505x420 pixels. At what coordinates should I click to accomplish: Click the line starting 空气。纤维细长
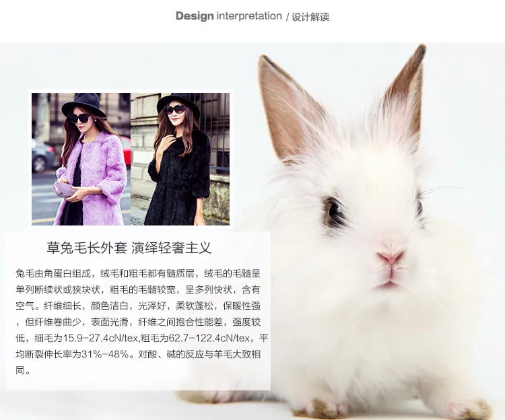(138, 306)
